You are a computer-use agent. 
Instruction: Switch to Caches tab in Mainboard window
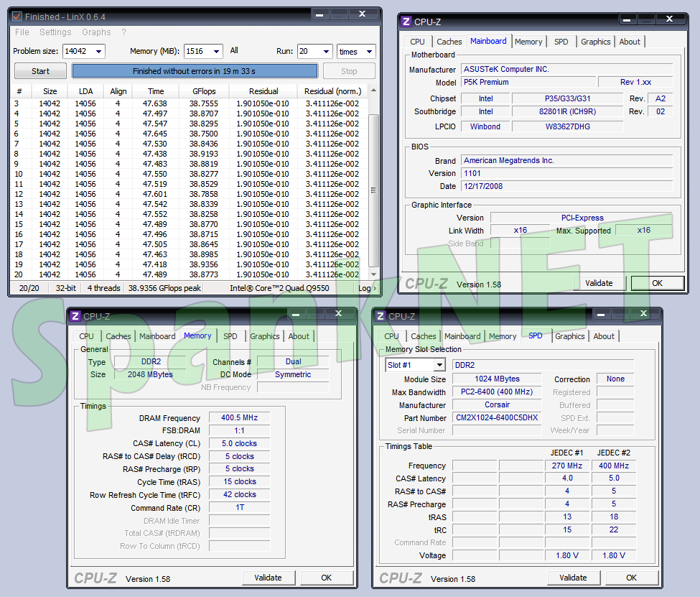pyautogui.click(x=449, y=42)
